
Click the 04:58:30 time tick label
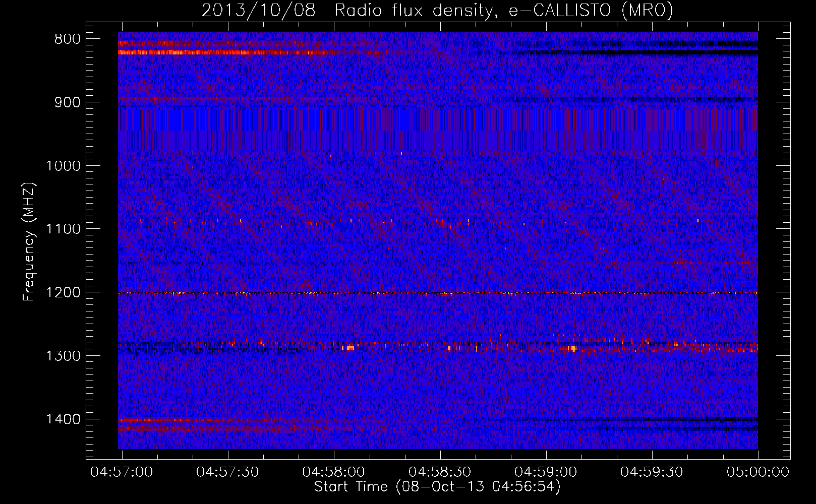(x=440, y=472)
